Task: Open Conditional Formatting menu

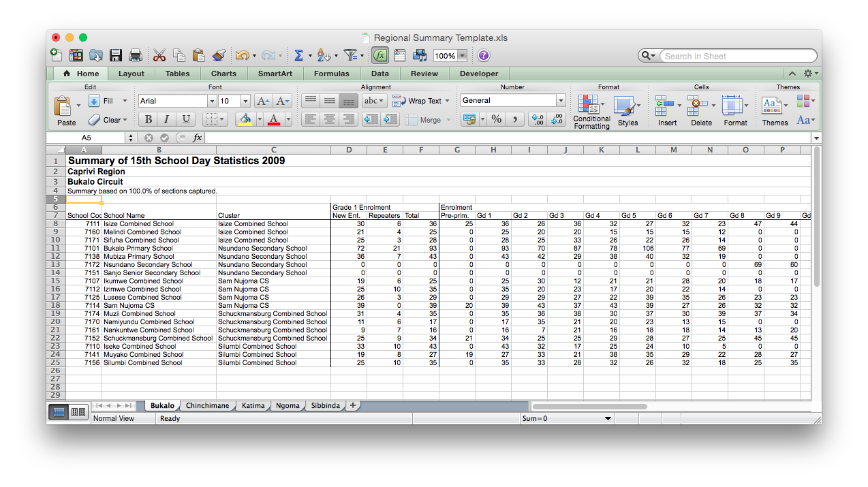Action: click(x=591, y=111)
